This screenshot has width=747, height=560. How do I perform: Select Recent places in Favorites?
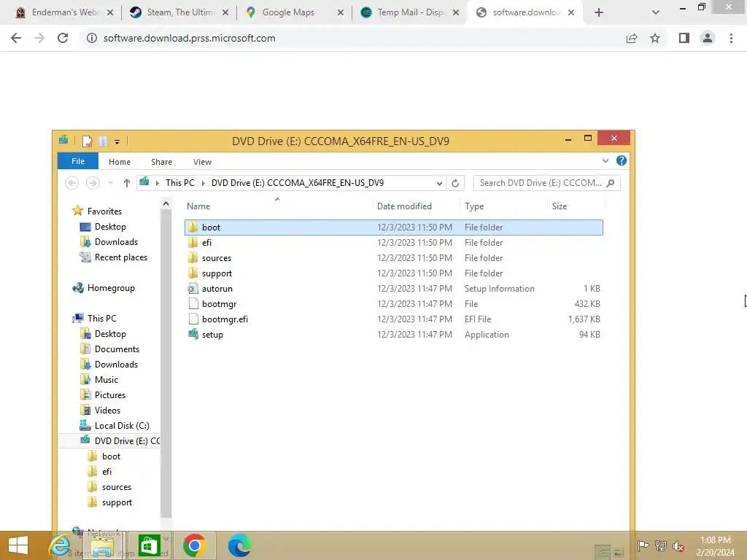click(x=120, y=257)
